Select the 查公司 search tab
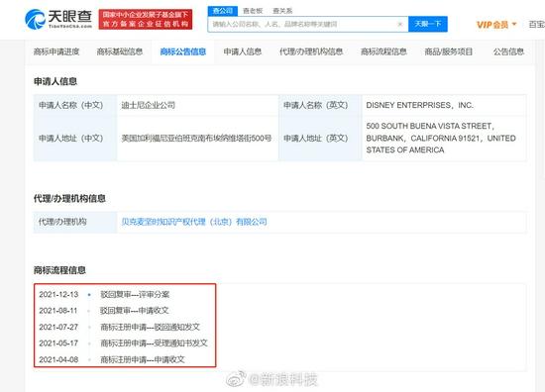 222,11
